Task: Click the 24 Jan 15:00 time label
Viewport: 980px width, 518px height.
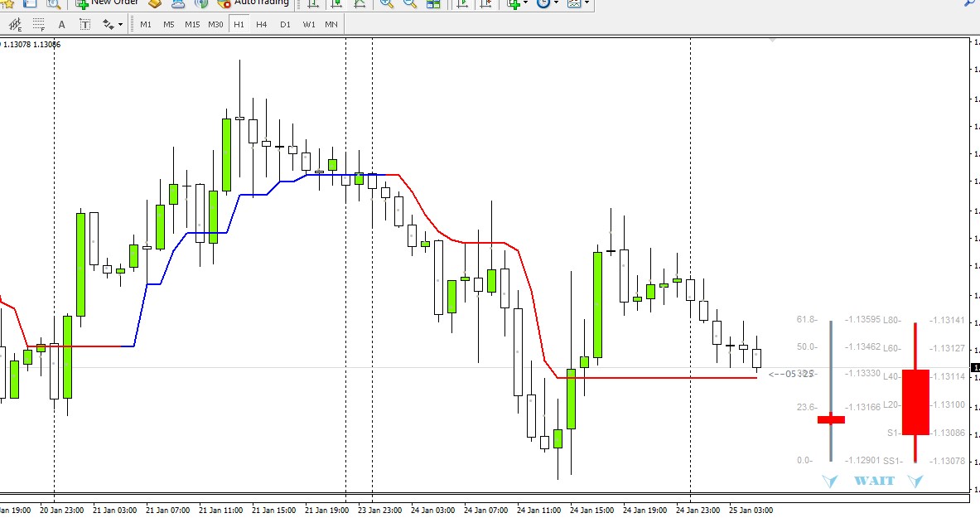Action: [x=591, y=510]
